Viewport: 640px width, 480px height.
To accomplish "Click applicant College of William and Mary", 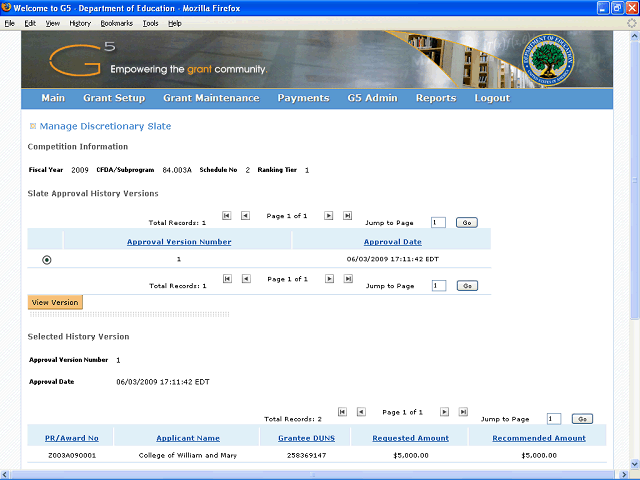I will [x=188, y=455].
